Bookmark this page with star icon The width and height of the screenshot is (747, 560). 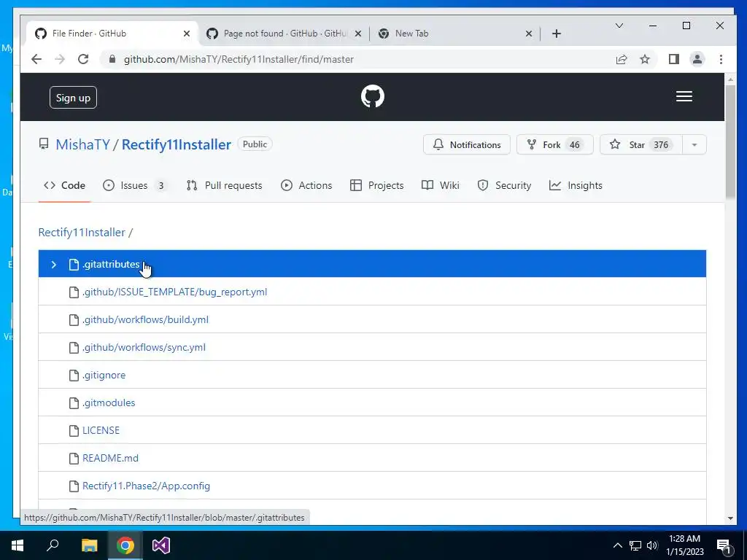click(645, 60)
